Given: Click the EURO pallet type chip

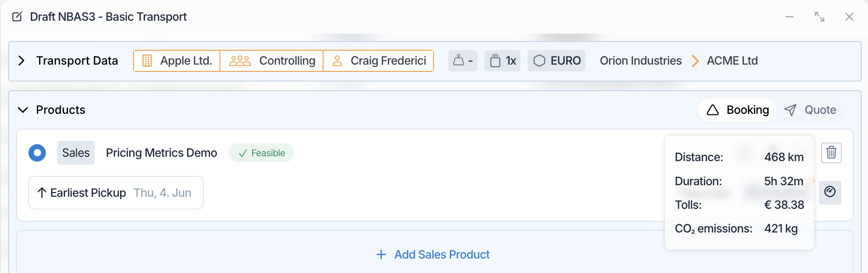Looking at the screenshot, I should 556,61.
